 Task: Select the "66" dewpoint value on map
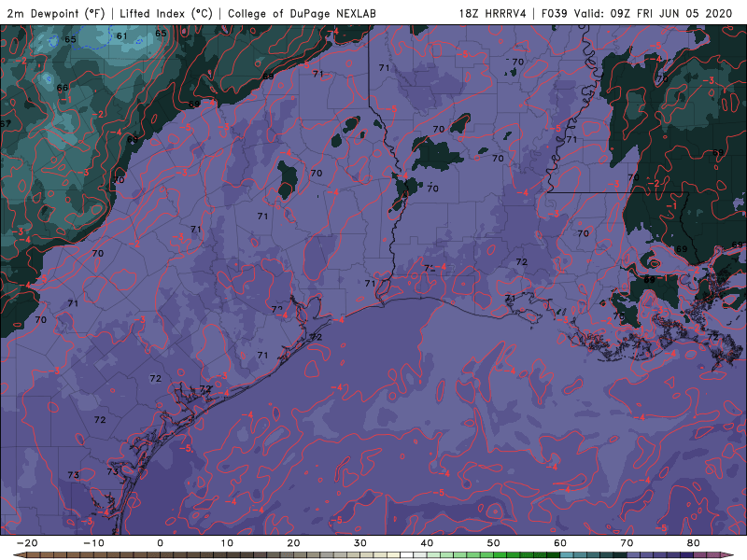[63, 88]
